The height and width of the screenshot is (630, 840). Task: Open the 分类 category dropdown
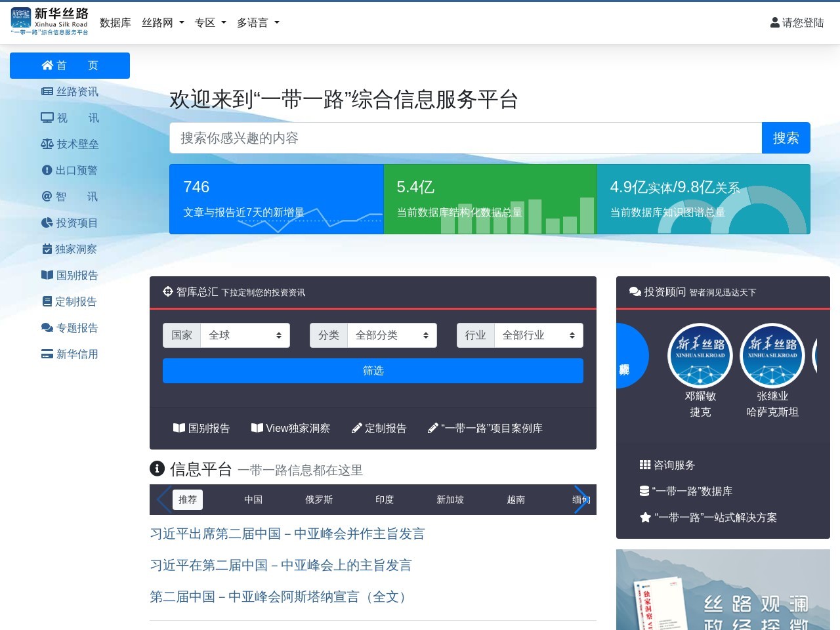click(392, 335)
